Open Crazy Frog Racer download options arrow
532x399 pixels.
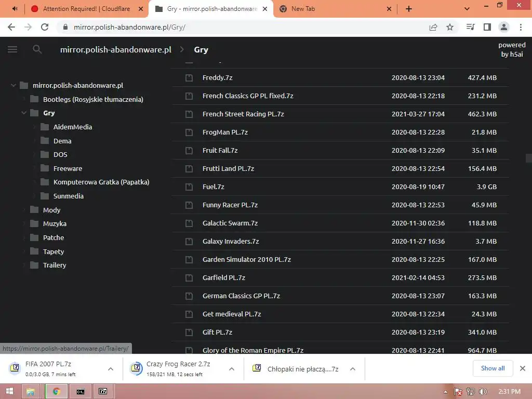point(232,369)
